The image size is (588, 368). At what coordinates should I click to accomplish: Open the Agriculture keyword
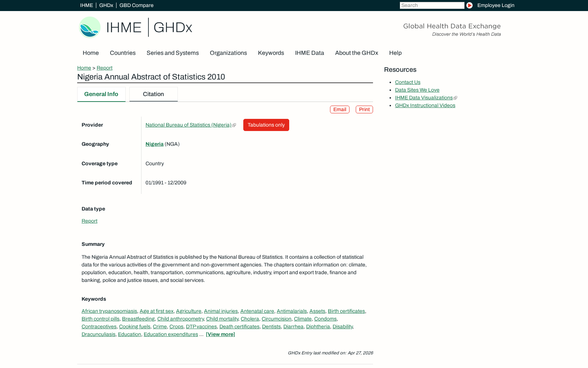189,311
